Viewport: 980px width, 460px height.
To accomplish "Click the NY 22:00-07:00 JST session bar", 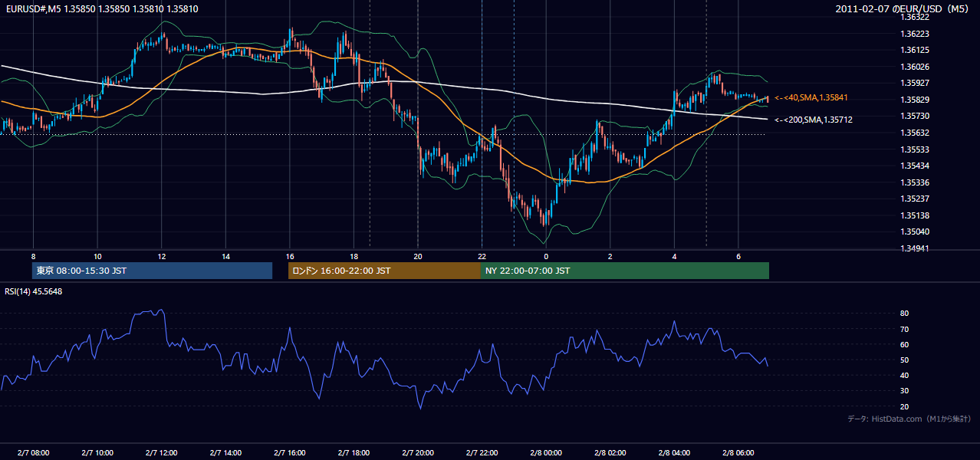I will [x=624, y=271].
